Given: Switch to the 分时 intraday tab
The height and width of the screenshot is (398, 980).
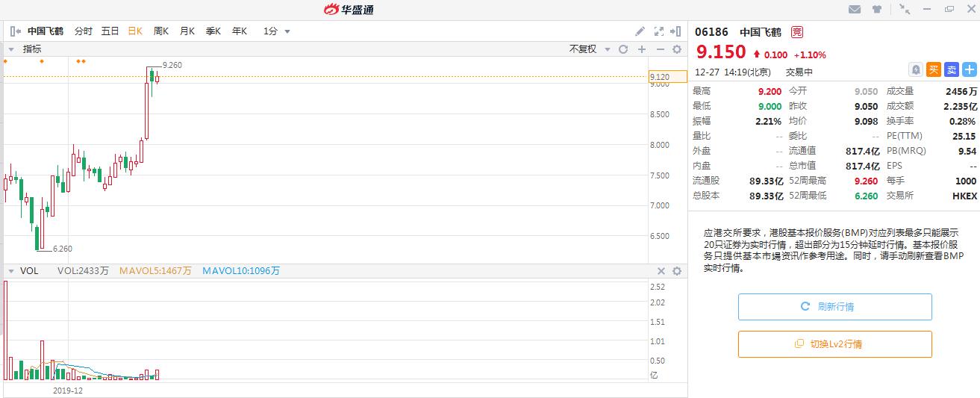Looking at the screenshot, I should [x=84, y=31].
